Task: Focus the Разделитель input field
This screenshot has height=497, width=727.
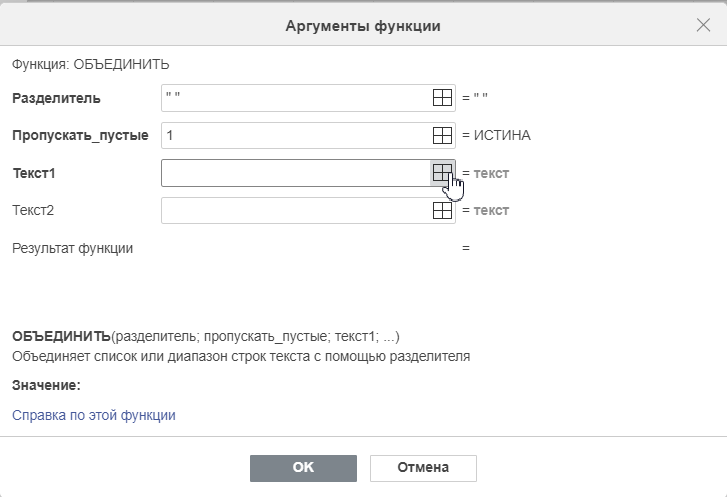Action: [297, 98]
